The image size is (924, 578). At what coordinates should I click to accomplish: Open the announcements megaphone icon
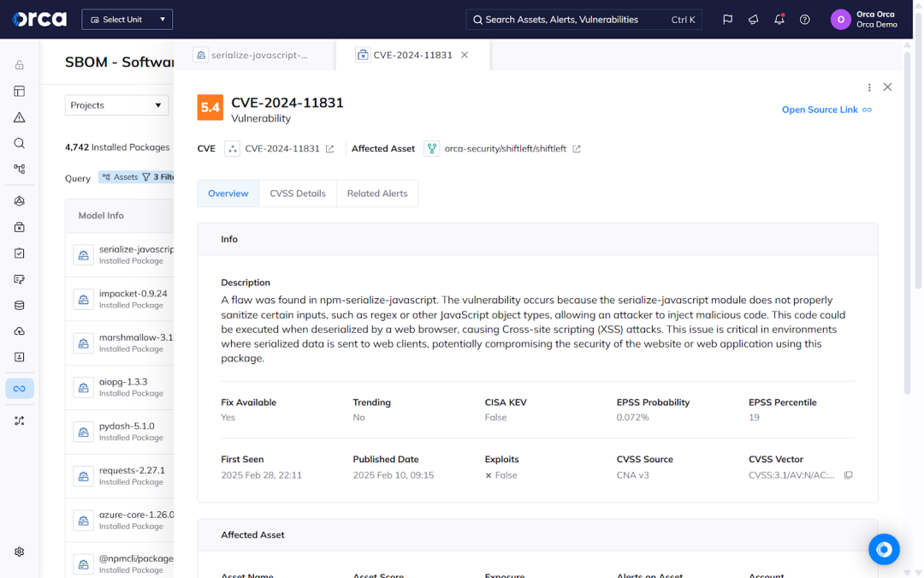[x=753, y=20]
